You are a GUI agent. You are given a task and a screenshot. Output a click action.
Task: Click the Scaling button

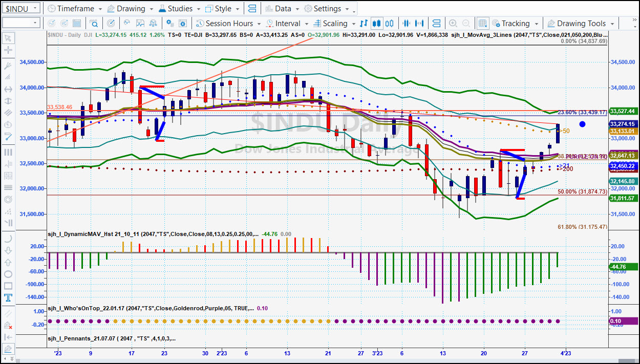pos(330,23)
